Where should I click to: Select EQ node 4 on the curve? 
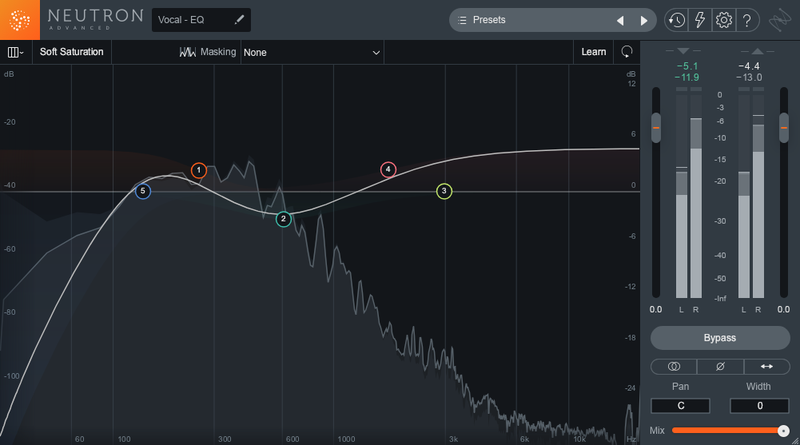pyautogui.click(x=388, y=170)
